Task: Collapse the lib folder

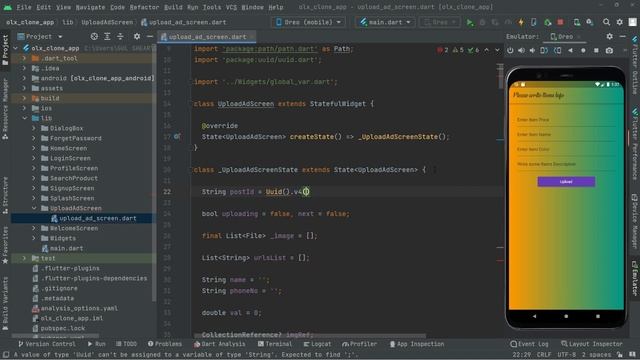Action: coord(24,118)
